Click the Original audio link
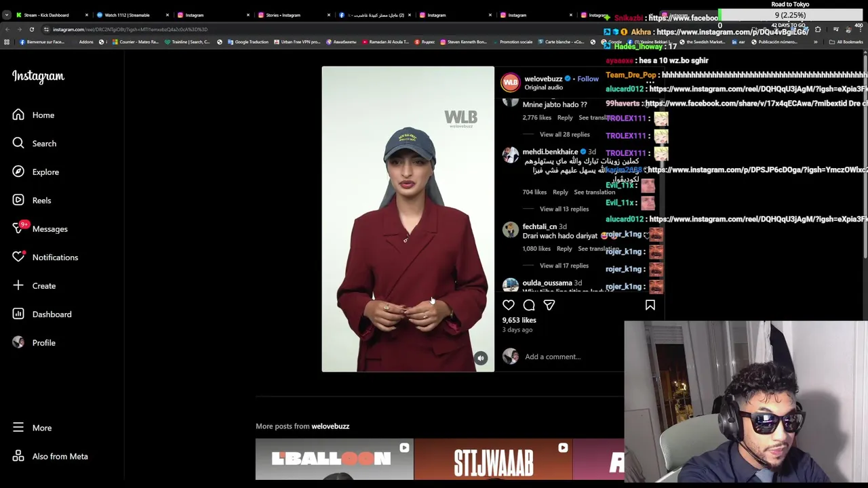Screen dimensions: 868x488 coord(543,87)
